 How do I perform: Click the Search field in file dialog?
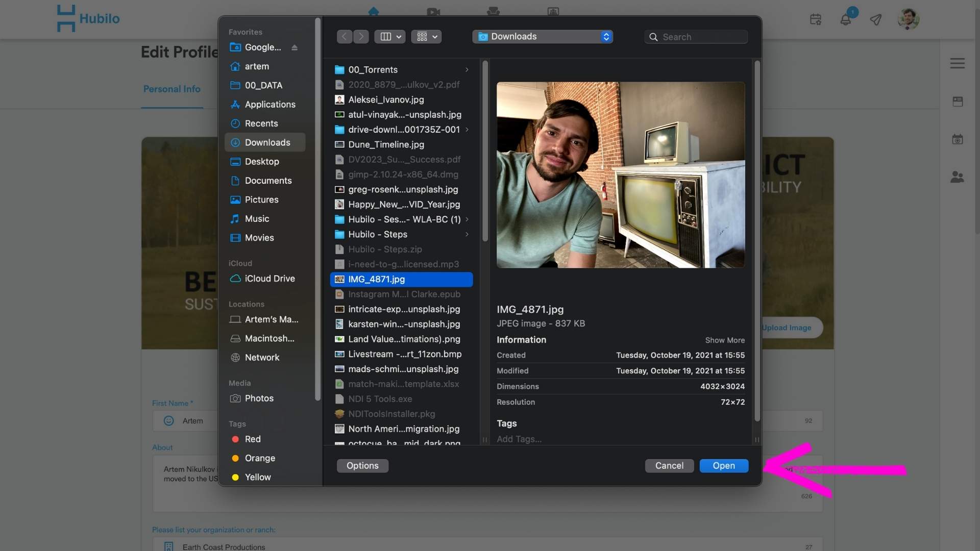(696, 37)
